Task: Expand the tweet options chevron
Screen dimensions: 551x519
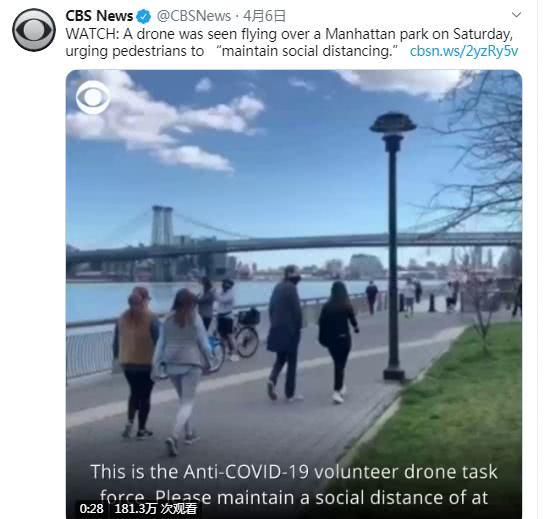Action: click(x=516, y=14)
